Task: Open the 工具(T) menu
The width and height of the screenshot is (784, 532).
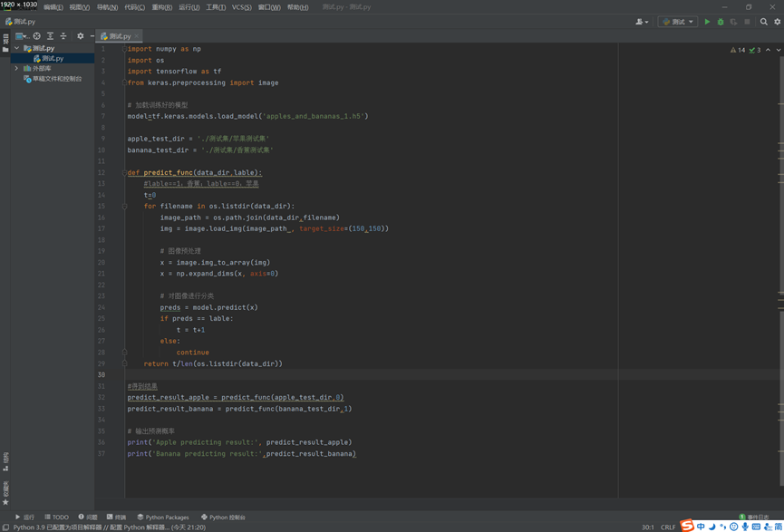Action: point(216,7)
